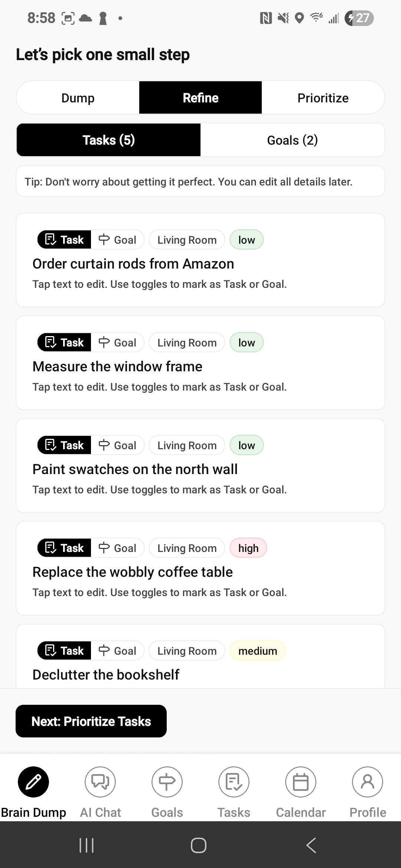
Task: Open the Goals signpost icon in bottom bar
Action: [x=167, y=782]
